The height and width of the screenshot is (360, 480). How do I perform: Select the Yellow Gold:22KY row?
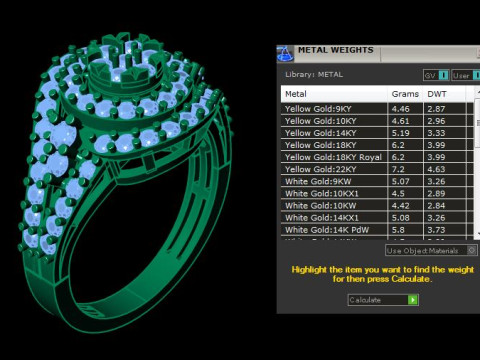tap(377, 169)
